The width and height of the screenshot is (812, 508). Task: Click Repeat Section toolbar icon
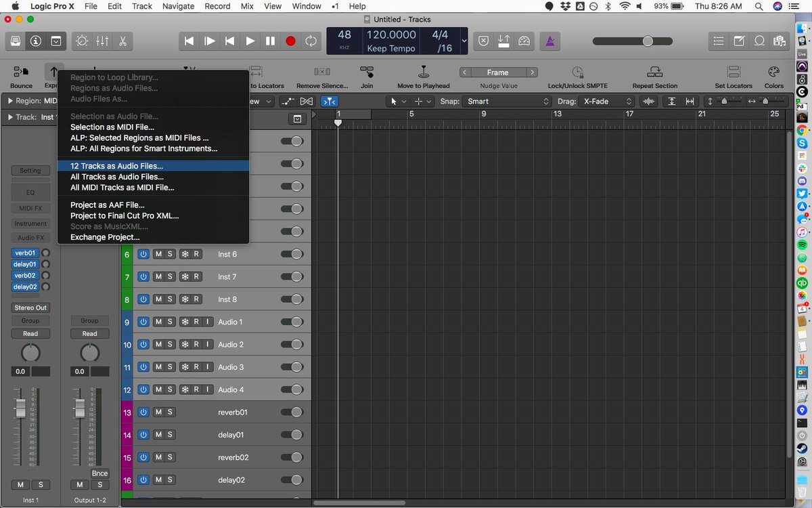click(x=654, y=72)
